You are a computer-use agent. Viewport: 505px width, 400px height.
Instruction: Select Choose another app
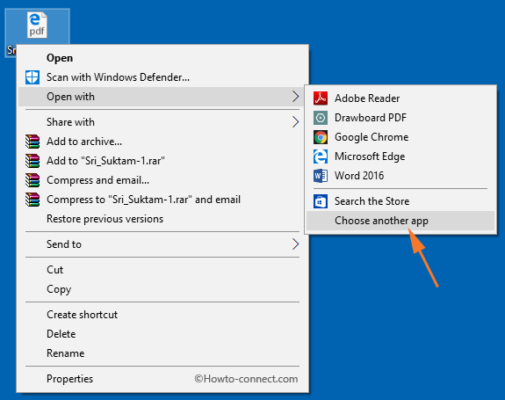[400, 221]
